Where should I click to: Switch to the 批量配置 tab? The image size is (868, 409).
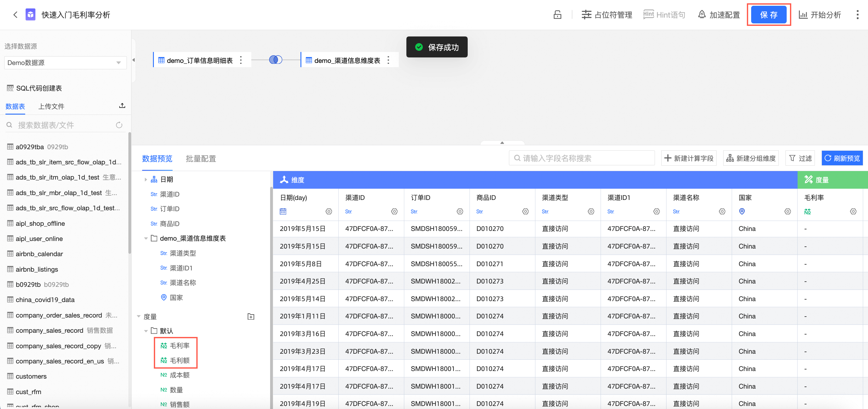(201, 158)
